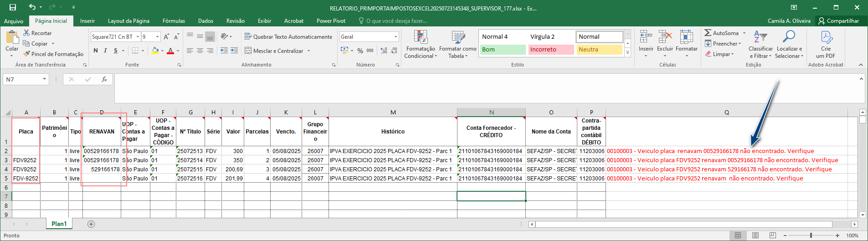Toggle underline S formatting

[116, 51]
